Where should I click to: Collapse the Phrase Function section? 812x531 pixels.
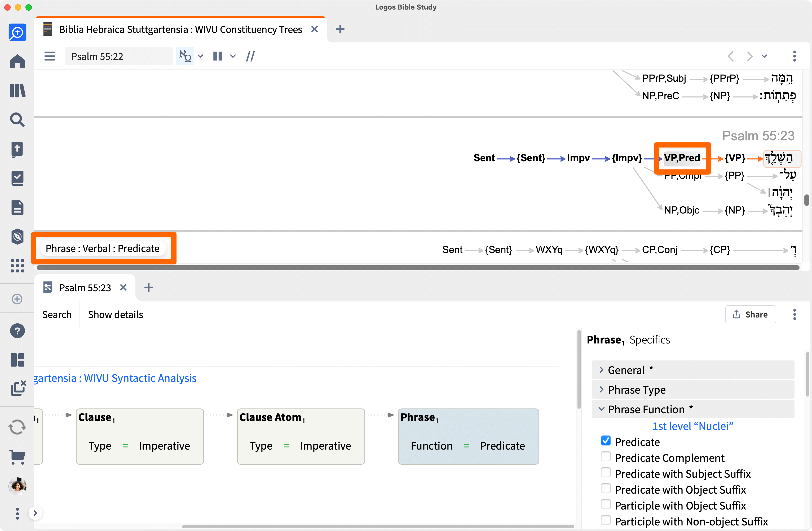pos(693,409)
